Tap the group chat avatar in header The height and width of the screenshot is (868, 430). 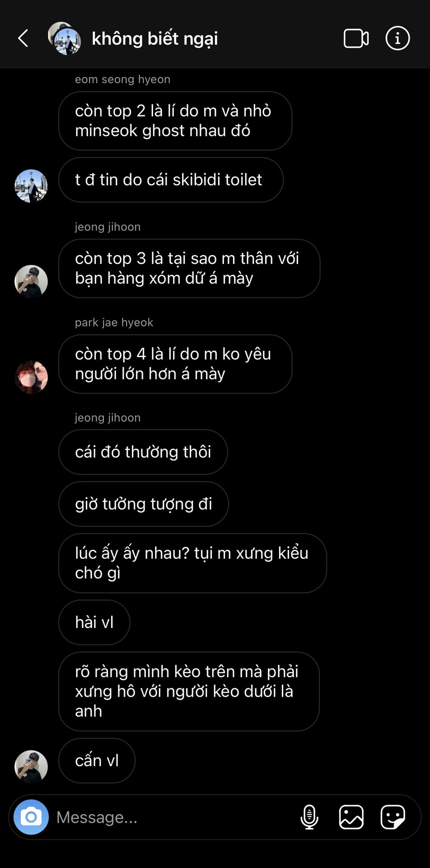click(x=65, y=38)
